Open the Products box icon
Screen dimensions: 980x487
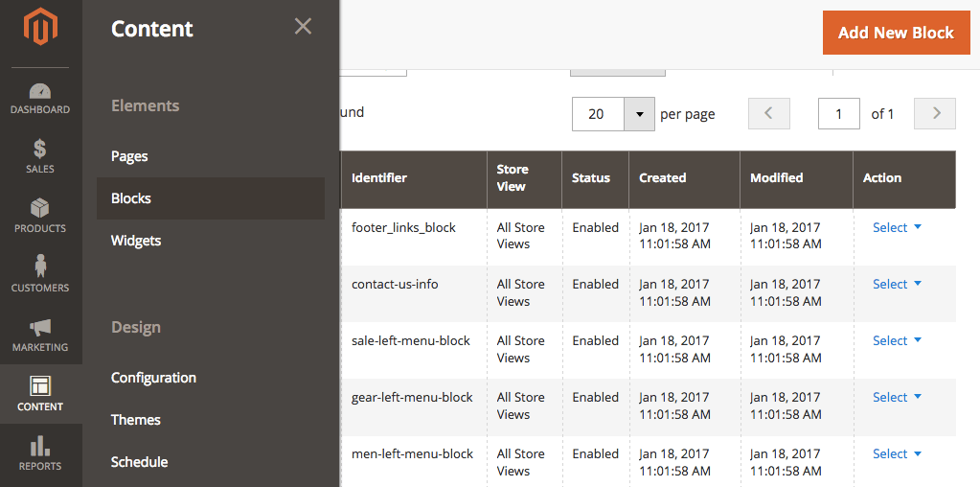40,208
